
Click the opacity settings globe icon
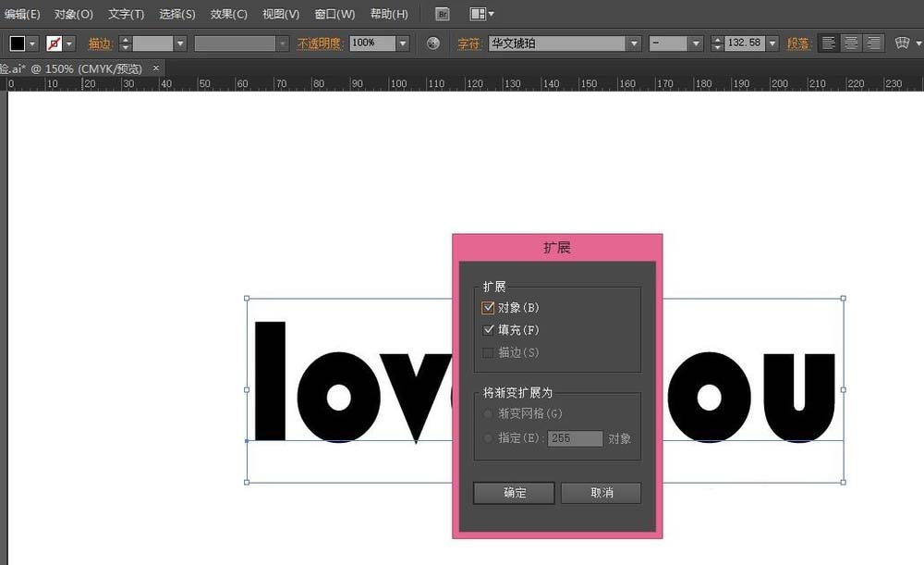pyautogui.click(x=432, y=43)
